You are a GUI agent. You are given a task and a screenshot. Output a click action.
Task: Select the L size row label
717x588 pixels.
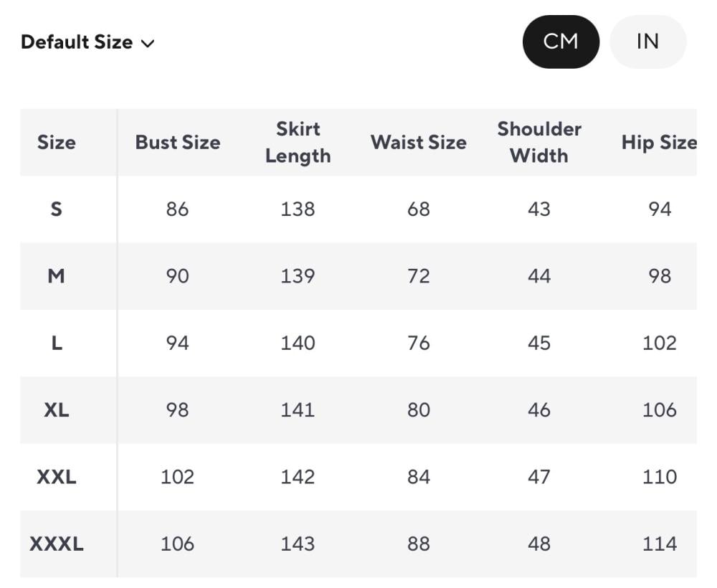tap(57, 343)
